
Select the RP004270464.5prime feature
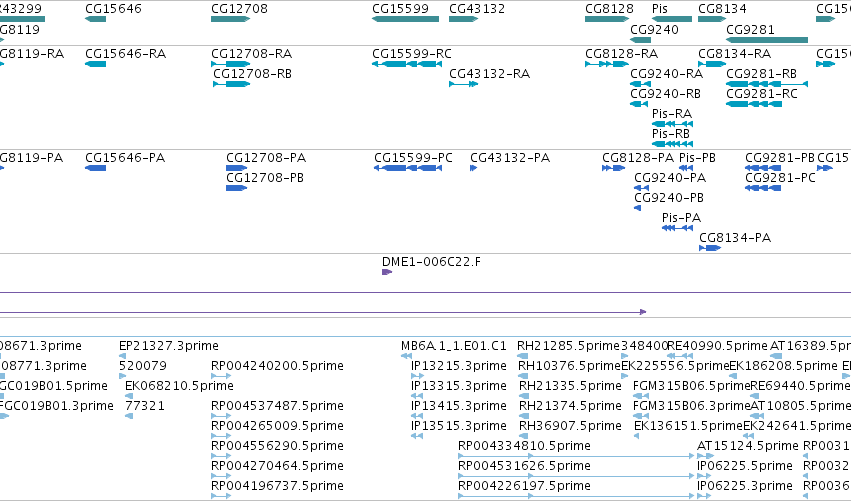click(221, 477)
